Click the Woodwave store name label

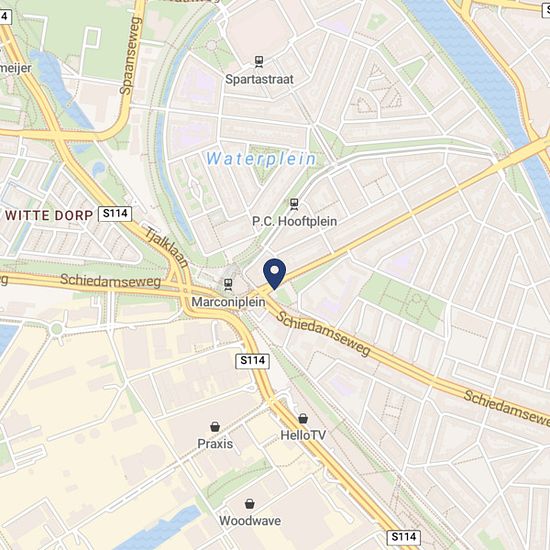tap(250, 521)
